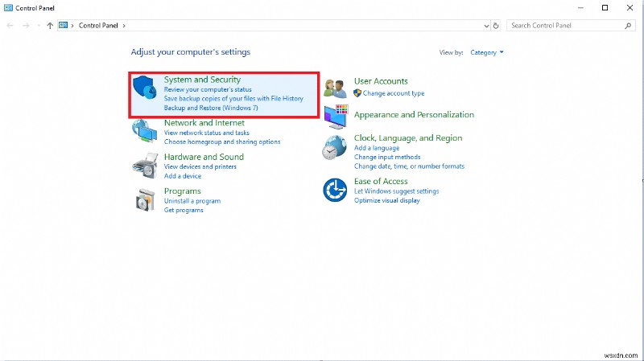The height and width of the screenshot is (361, 644).
Task: Open the Network and Internet globe icon
Action: [146, 131]
